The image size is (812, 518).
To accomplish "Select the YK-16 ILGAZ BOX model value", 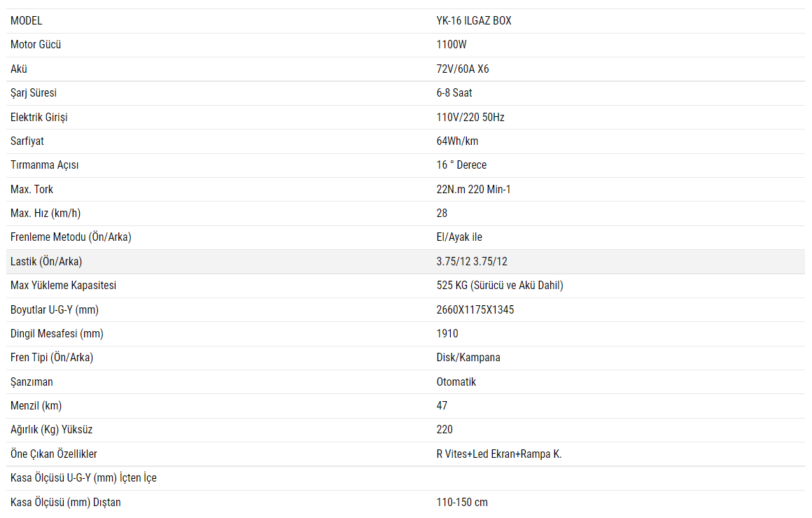I will click(x=474, y=21).
